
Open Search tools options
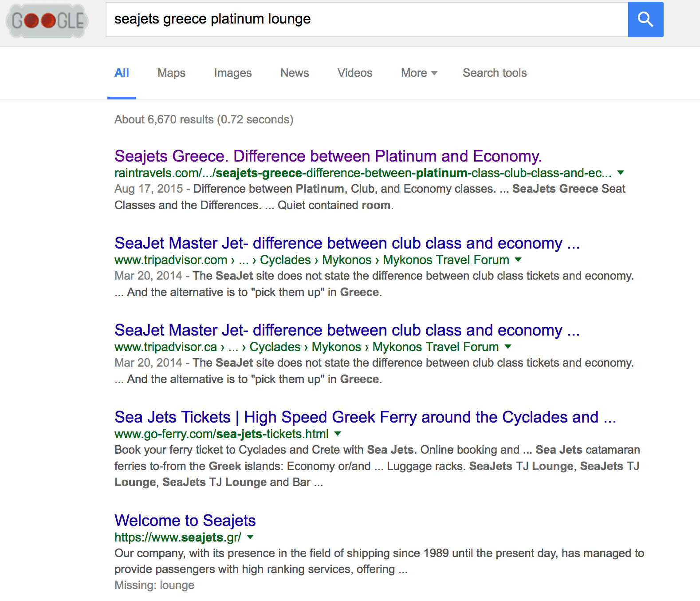point(495,73)
